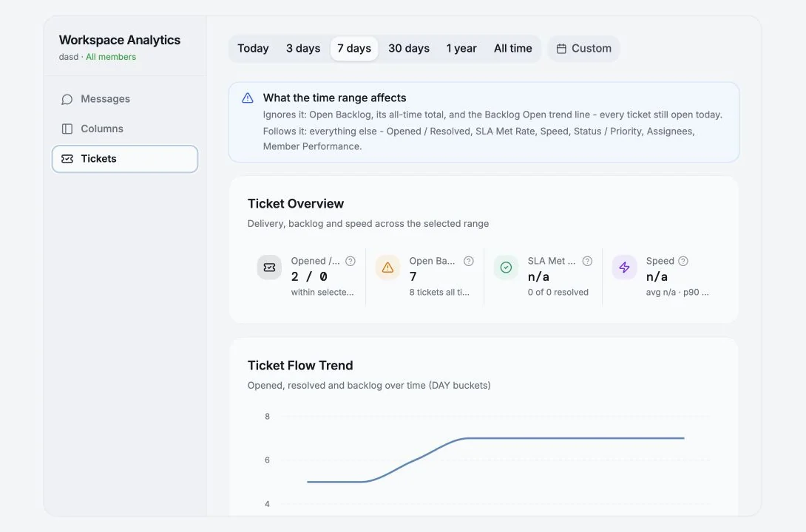Click the calendar icon beside Custom
This screenshot has width=806, height=532.
[x=561, y=48]
